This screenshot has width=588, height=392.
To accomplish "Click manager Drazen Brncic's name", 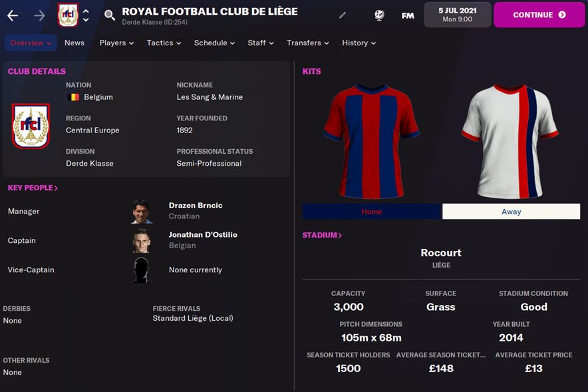I will (x=196, y=205).
